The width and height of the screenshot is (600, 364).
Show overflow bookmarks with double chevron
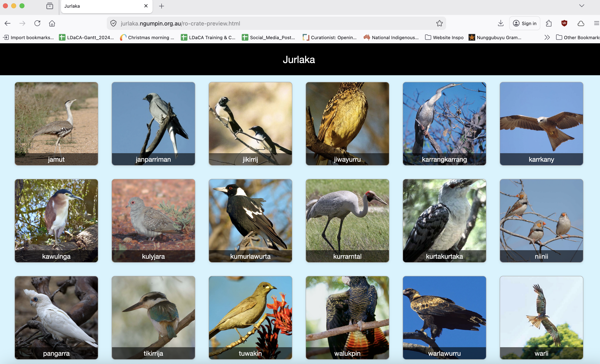[x=547, y=37]
